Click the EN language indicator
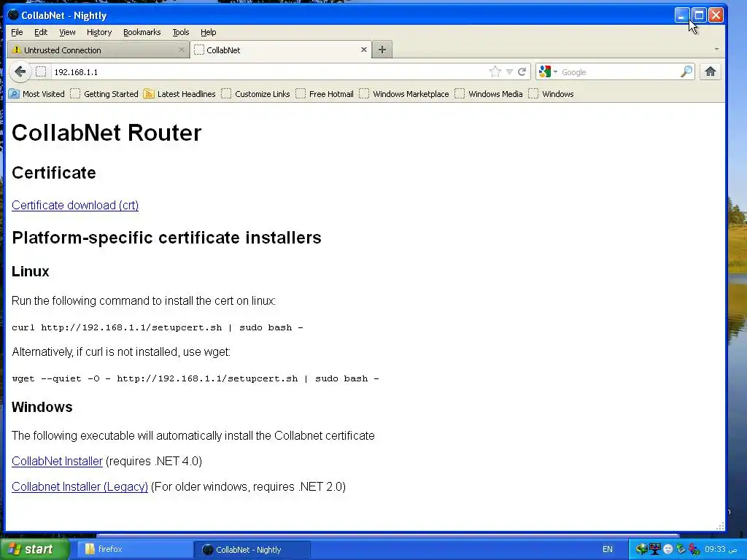This screenshot has width=747, height=560. point(608,550)
